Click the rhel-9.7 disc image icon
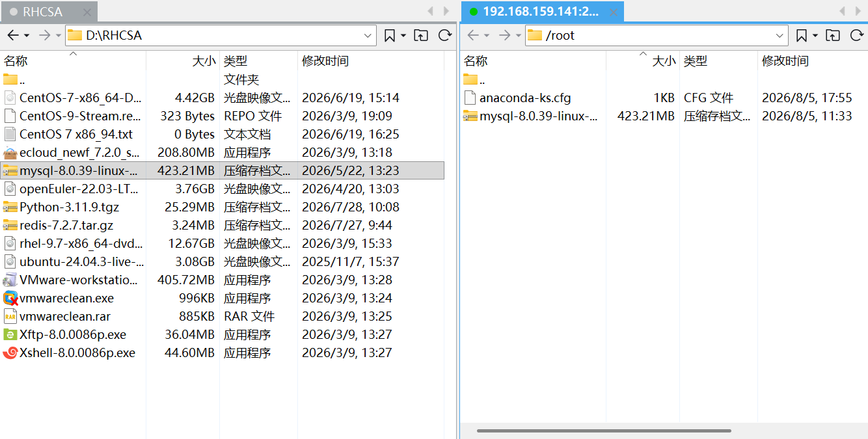The width and height of the screenshot is (868, 439). click(x=10, y=244)
